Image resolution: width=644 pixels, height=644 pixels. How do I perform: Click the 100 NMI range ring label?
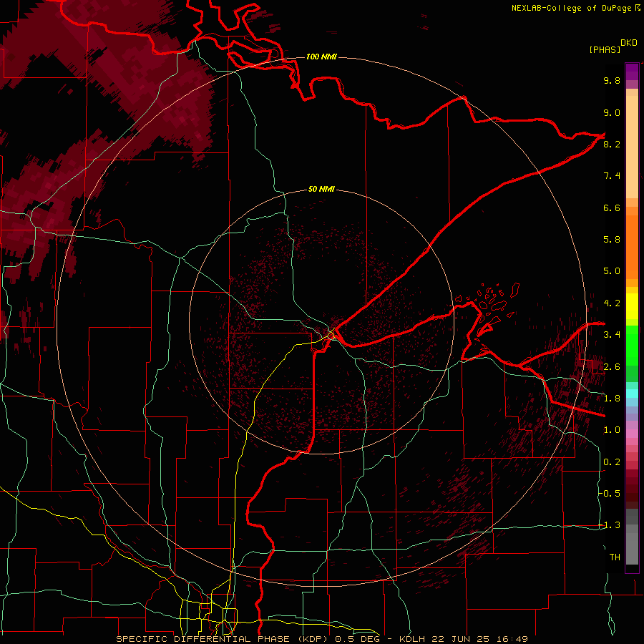click(x=321, y=57)
